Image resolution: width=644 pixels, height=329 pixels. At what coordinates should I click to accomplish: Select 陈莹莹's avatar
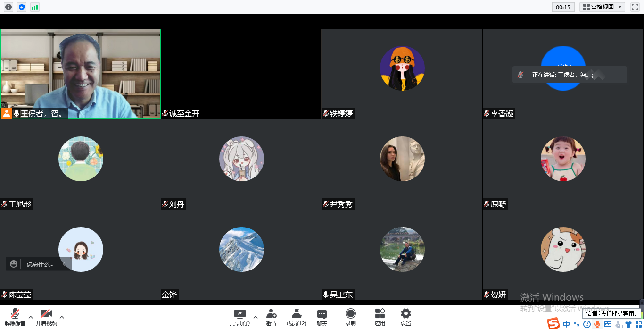(x=81, y=250)
